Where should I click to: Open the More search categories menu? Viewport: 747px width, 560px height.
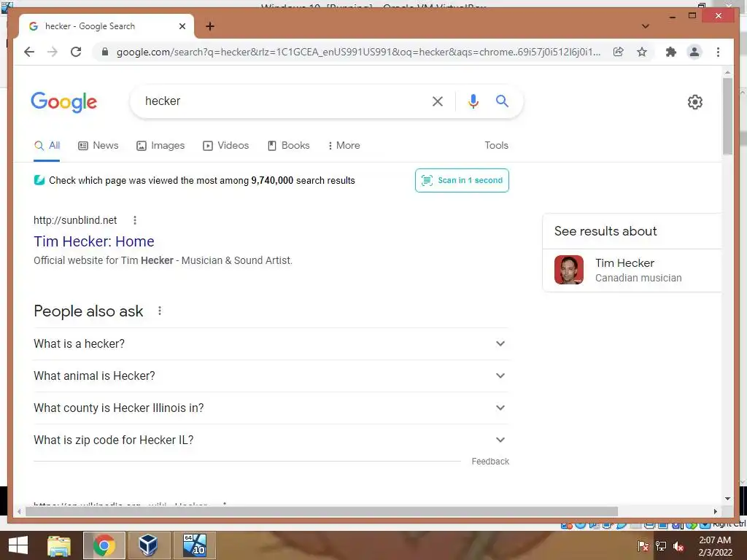coord(344,146)
